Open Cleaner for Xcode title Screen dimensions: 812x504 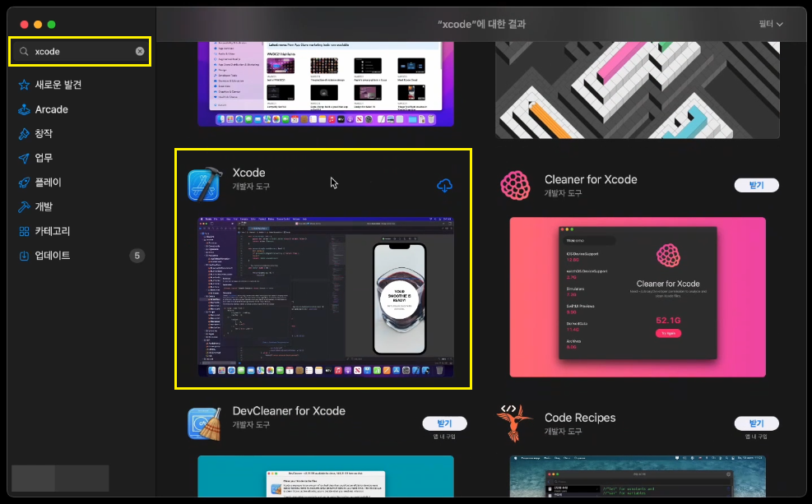coord(591,179)
